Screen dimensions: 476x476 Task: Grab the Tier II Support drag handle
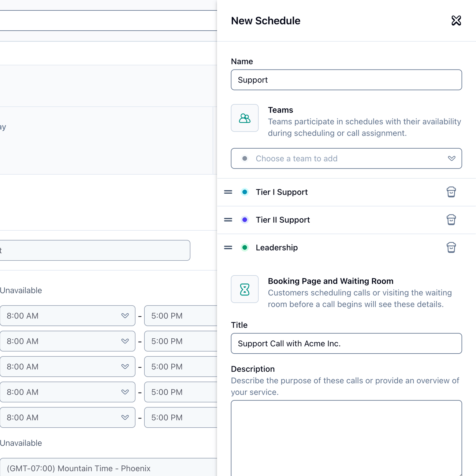[x=228, y=220]
